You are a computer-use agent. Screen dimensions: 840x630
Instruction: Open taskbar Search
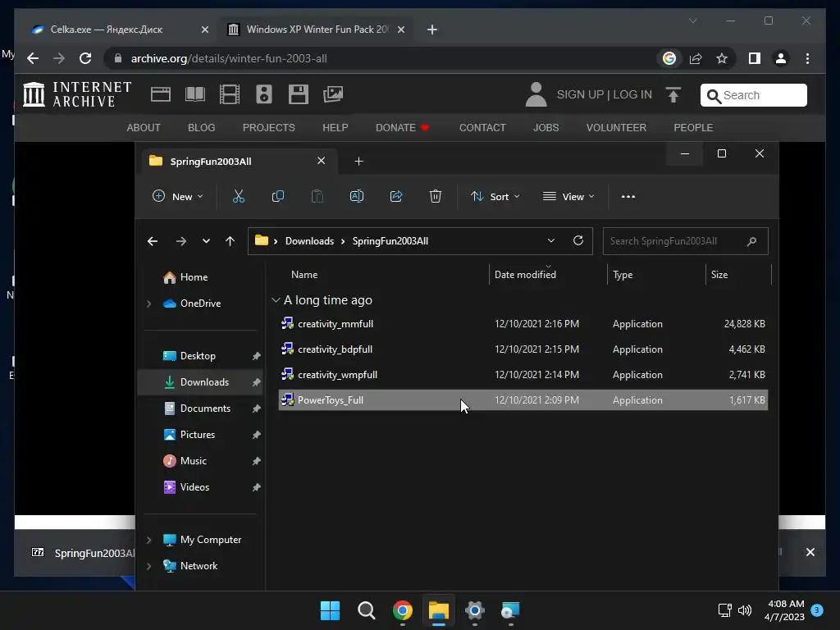point(367,610)
